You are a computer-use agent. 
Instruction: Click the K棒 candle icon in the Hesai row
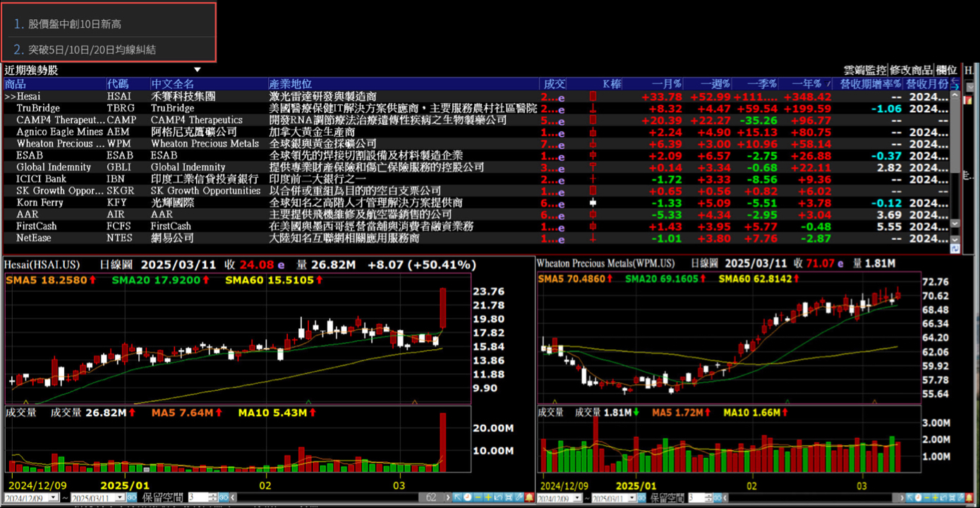tap(593, 96)
